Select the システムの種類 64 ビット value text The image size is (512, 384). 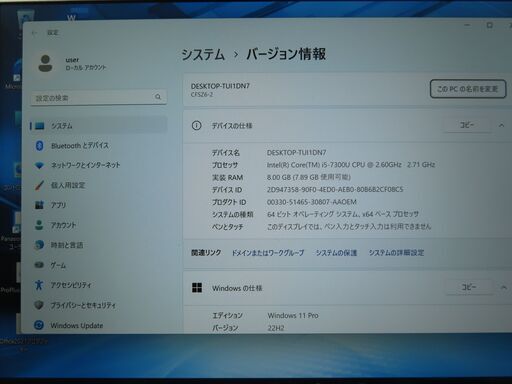click(x=343, y=214)
